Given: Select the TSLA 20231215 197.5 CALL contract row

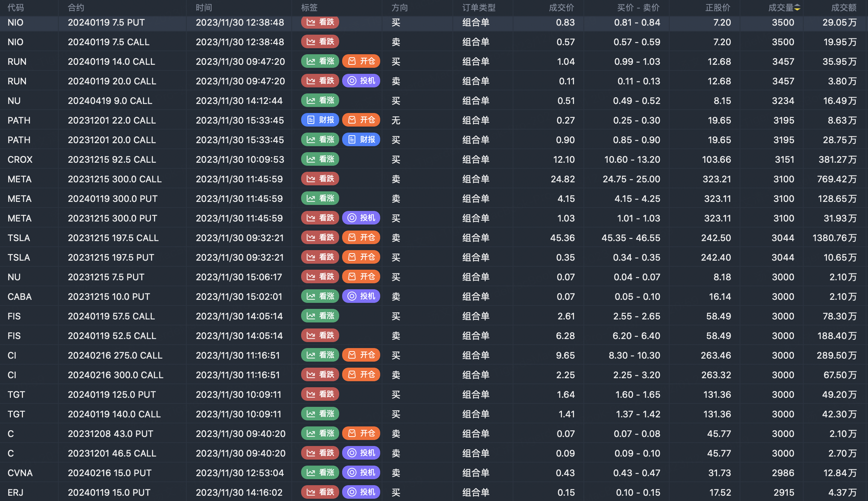Looking at the screenshot, I should 113,238.
